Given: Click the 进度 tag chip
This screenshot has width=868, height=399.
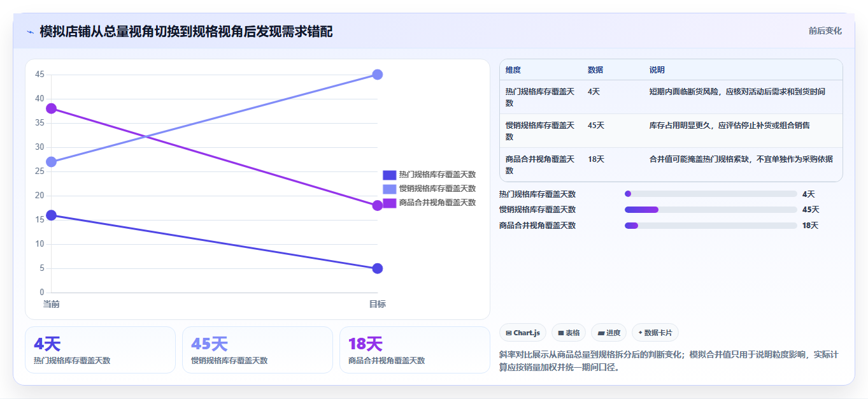Looking at the screenshot, I should pos(609,333).
